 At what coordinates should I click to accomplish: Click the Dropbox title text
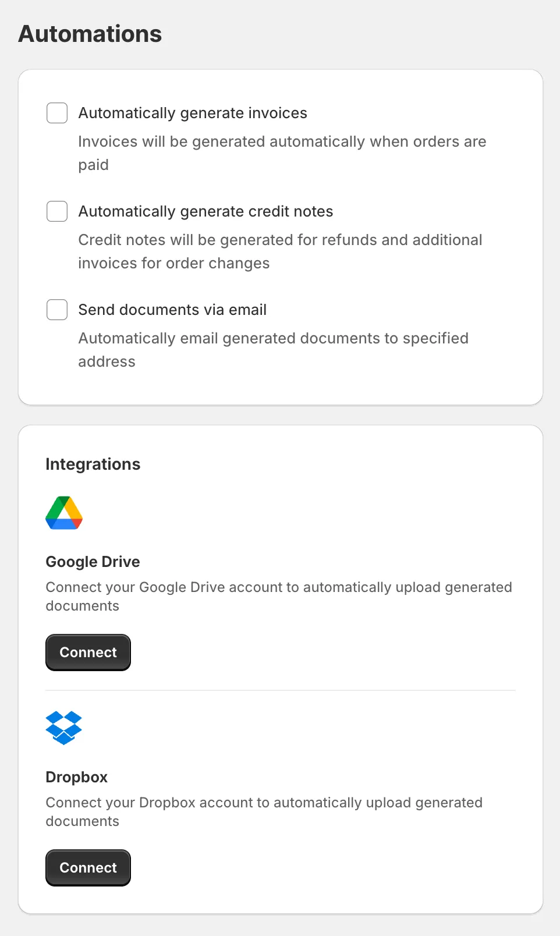(76, 777)
